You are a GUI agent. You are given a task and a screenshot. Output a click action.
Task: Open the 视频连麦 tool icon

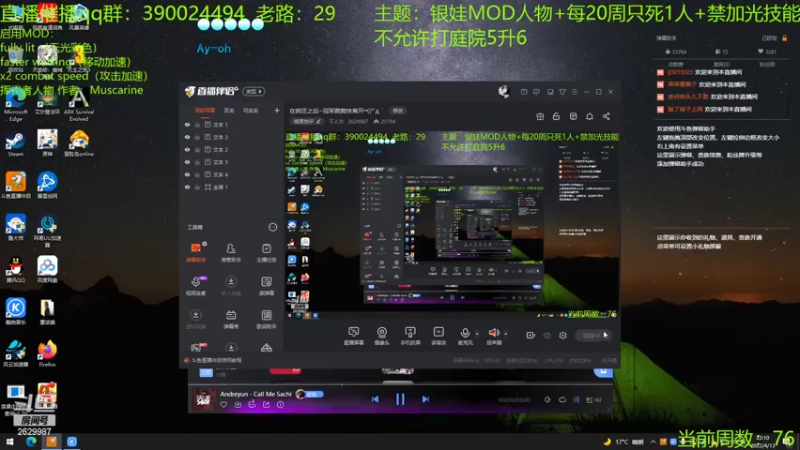tap(196, 285)
